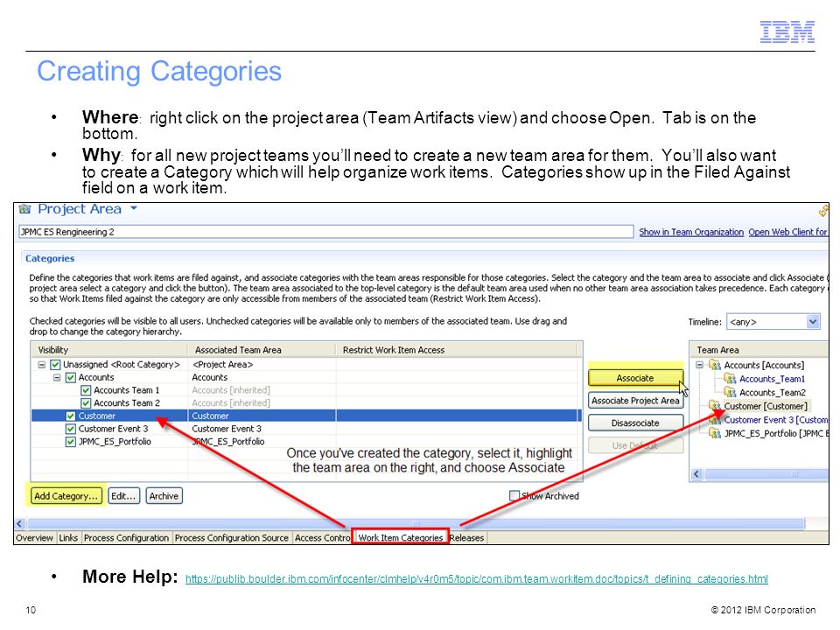Click the Accounts [inherited] cell for Accounts Team 1
This screenshot has width=840, height=630.
[231, 390]
